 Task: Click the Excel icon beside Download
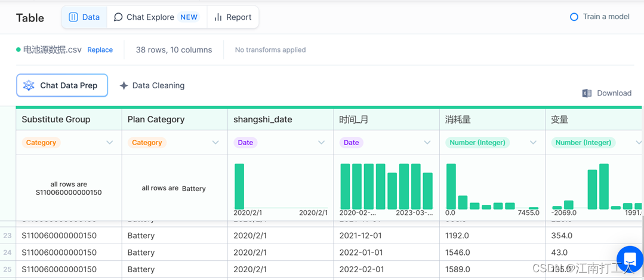(x=587, y=93)
